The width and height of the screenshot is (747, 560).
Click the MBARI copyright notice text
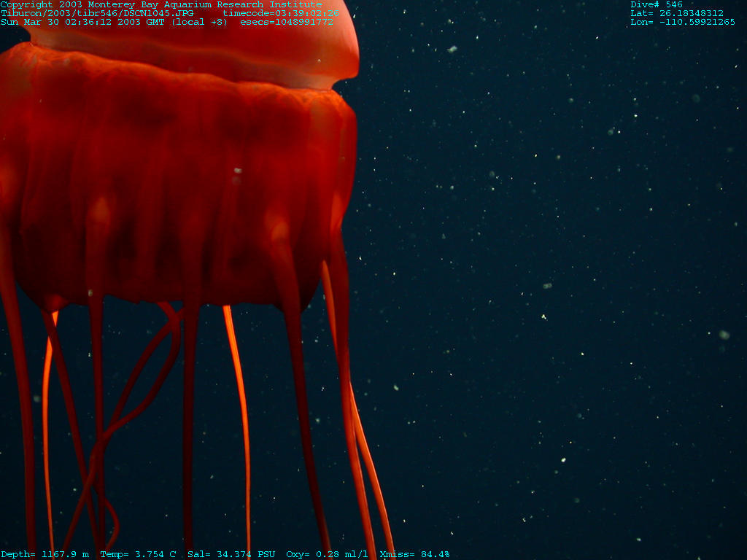pyautogui.click(x=160, y=4)
